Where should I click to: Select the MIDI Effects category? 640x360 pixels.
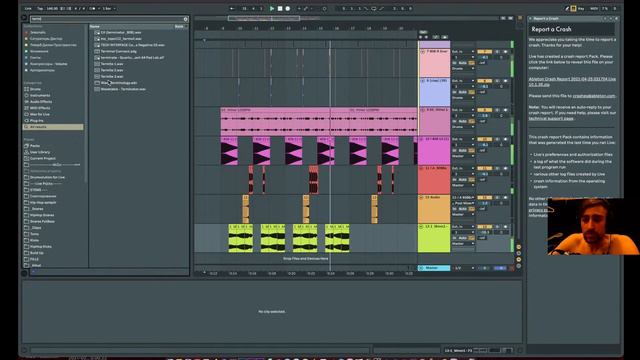point(40,108)
